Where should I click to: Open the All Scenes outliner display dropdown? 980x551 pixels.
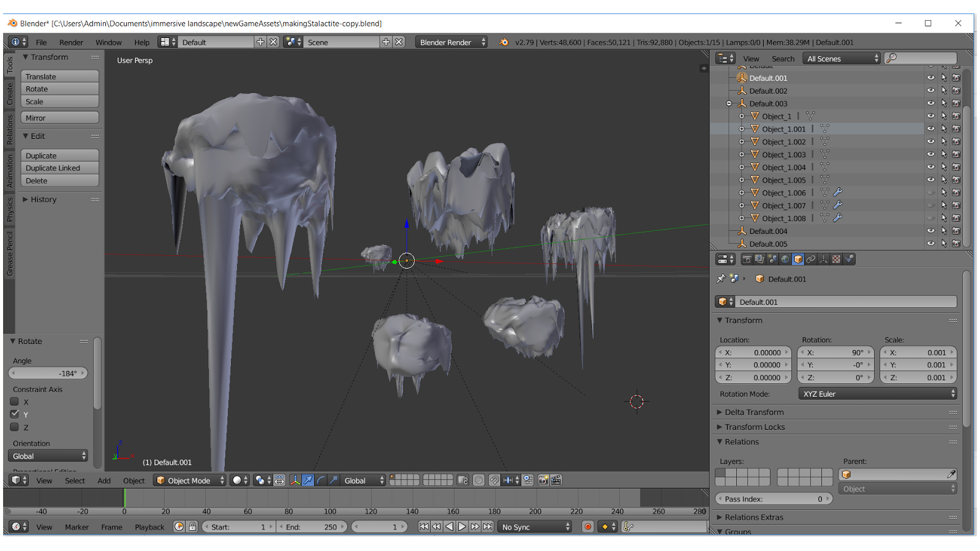[x=842, y=59]
